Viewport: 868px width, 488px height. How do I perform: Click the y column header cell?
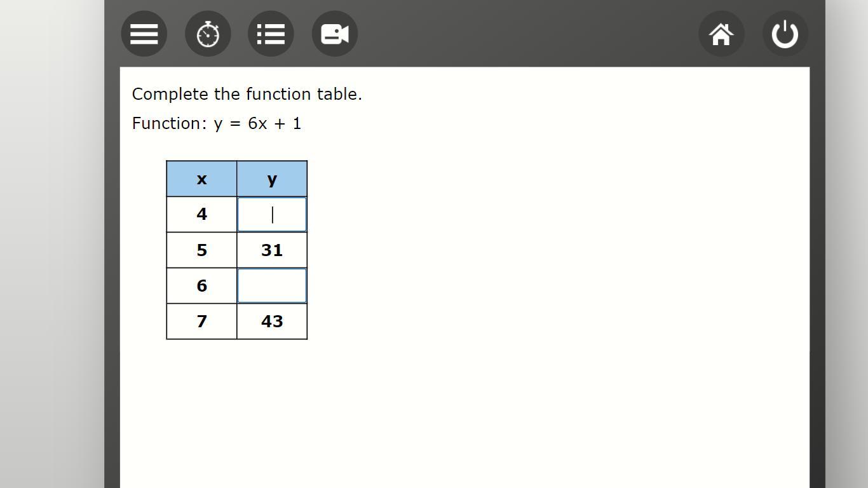[272, 179]
